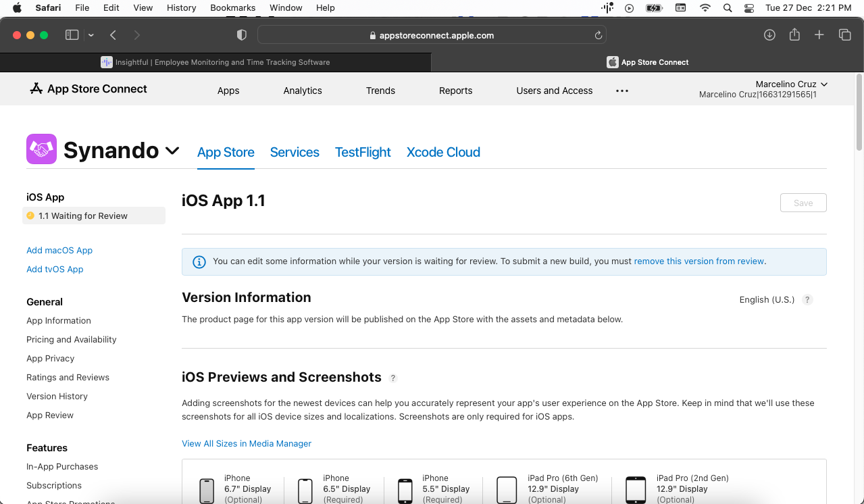
Task: Open Control Center icon in menu bar
Action: pyautogui.click(x=748, y=7)
